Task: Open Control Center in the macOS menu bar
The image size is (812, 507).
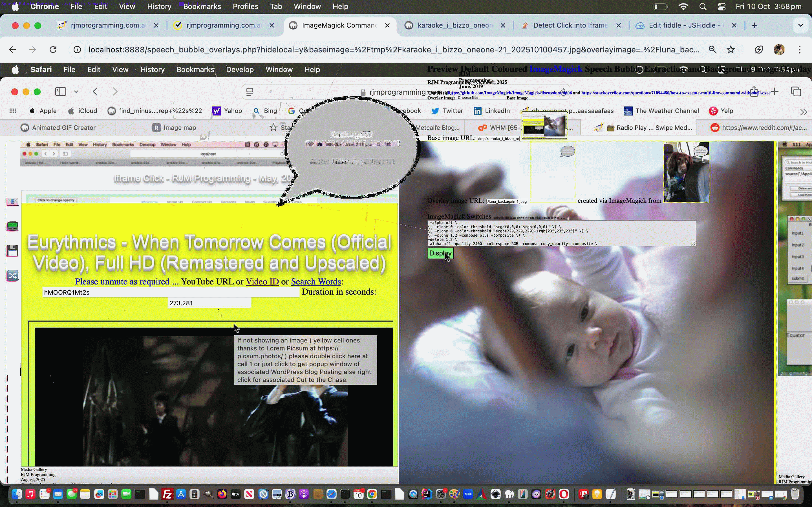Action: pos(722,6)
